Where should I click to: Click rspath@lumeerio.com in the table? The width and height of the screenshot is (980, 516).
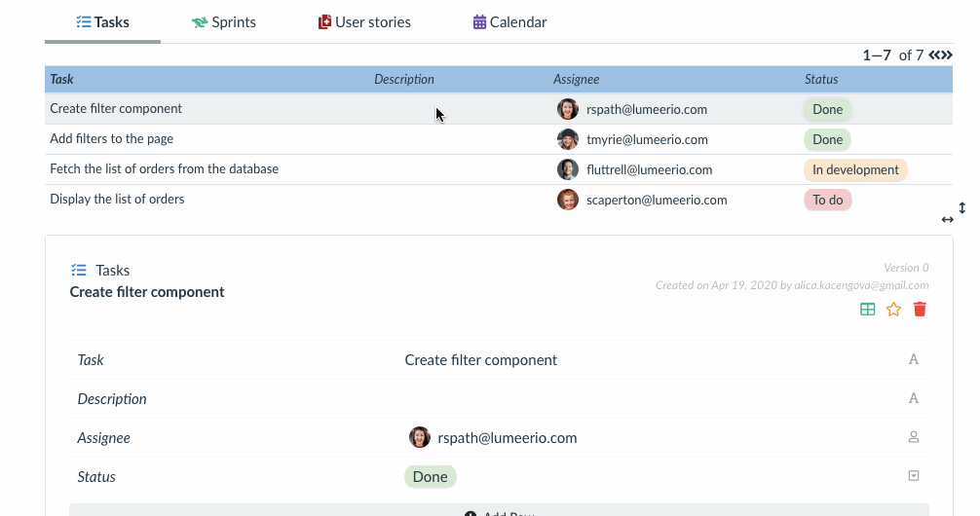(x=646, y=109)
